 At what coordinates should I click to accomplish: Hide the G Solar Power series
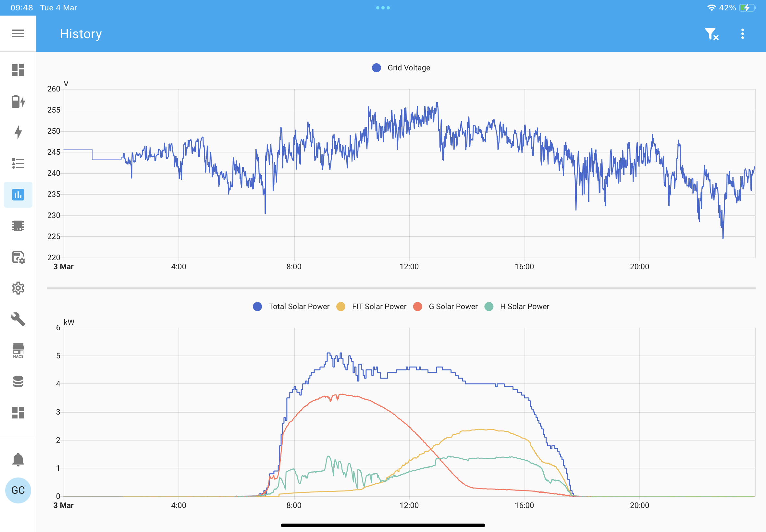click(446, 307)
